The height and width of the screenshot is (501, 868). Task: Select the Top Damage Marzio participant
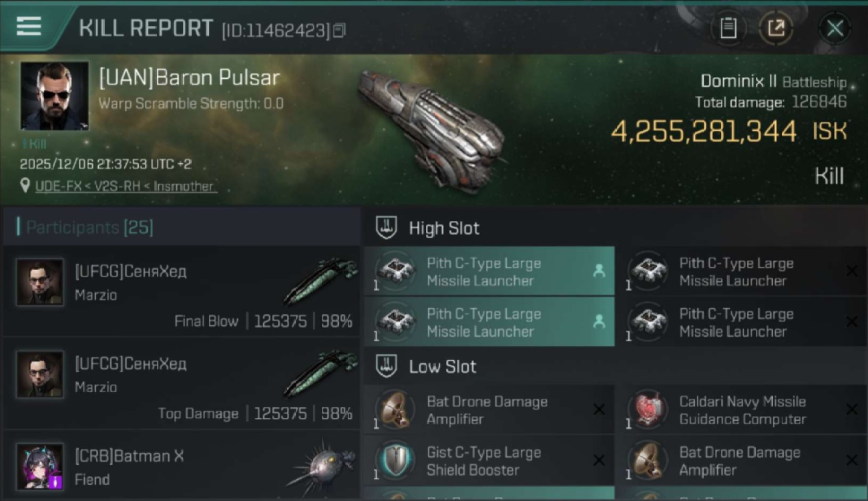(181, 384)
